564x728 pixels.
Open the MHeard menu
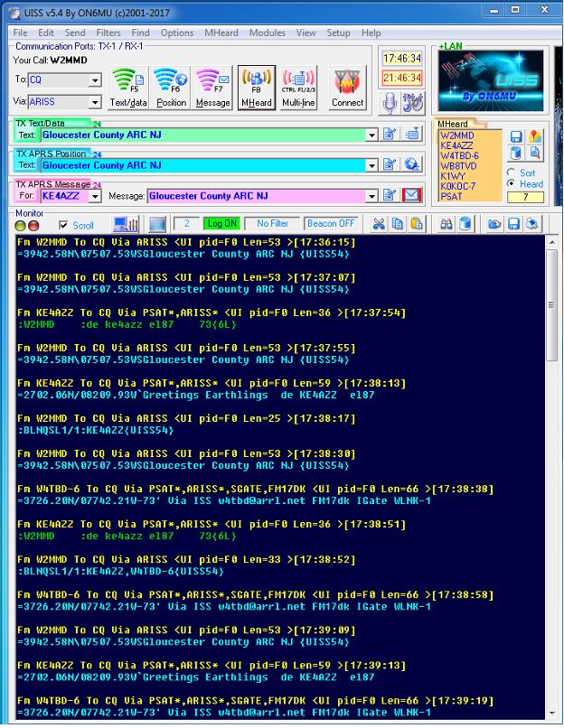tap(221, 33)
